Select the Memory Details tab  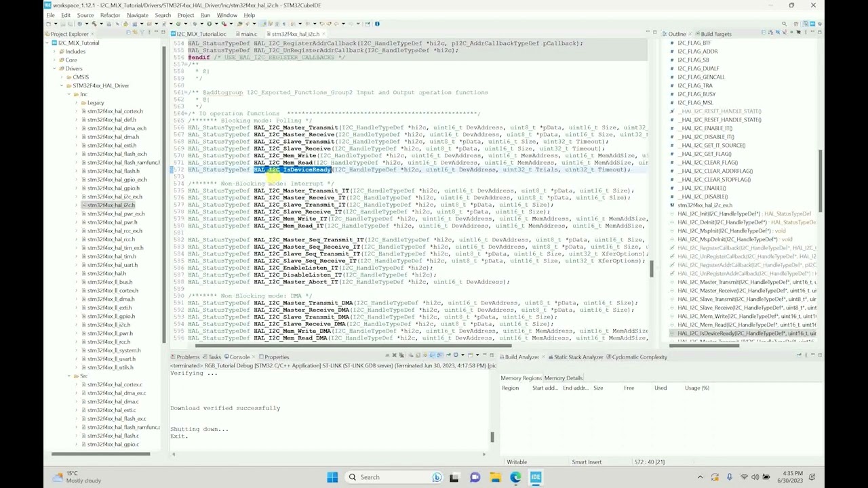pos(564,378)
